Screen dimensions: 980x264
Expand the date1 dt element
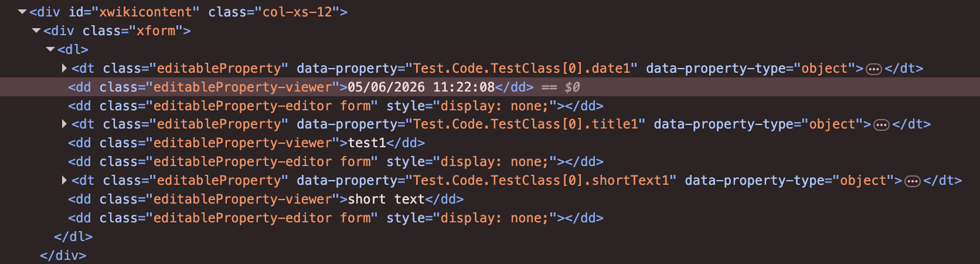click(x=64, y=68)
